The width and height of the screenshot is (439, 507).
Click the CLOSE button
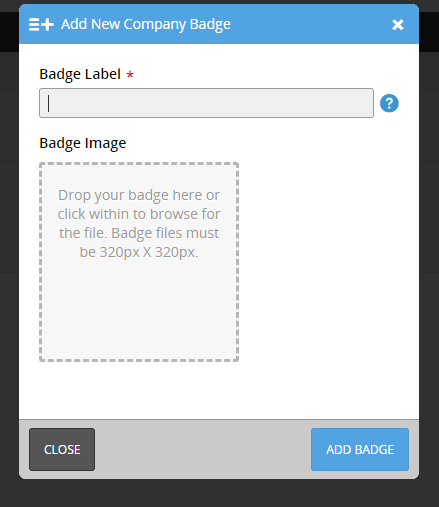[62, 449]
